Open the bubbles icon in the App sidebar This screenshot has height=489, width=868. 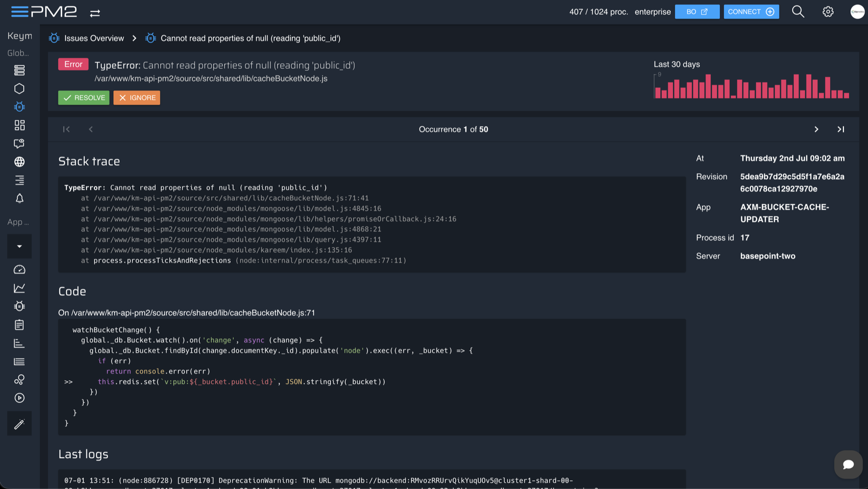(x=19, y=380)
